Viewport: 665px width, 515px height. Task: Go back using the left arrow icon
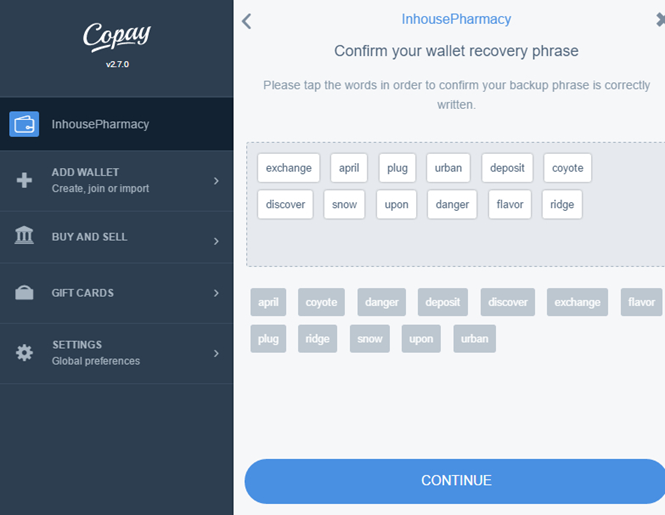coord(247,21)
